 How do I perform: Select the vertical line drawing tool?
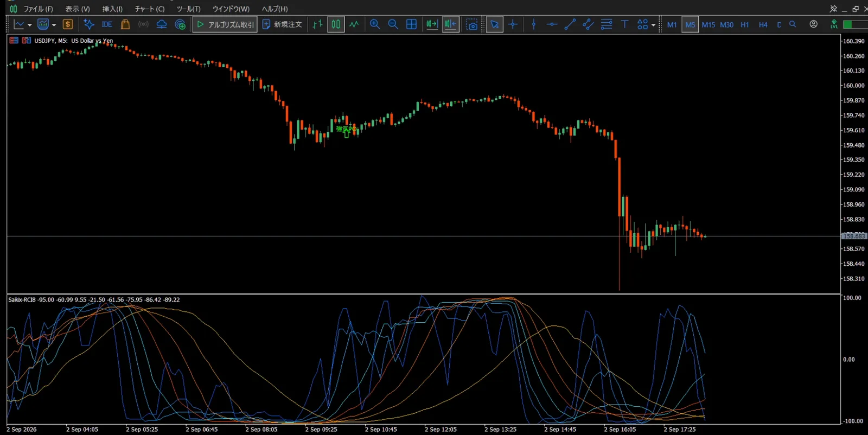tap(534, 24)
